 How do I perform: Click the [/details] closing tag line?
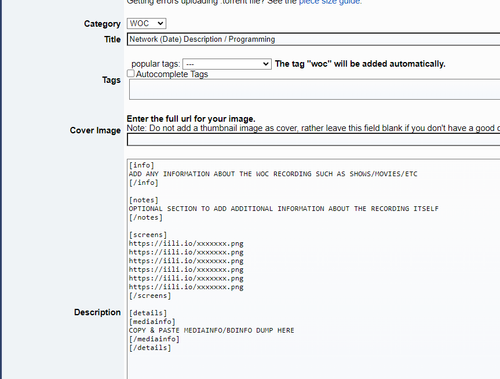click(x=150, y=348)
